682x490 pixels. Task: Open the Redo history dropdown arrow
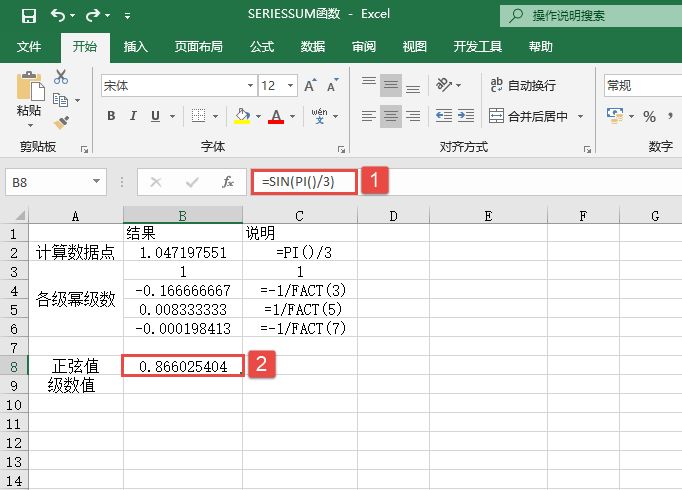click(x=107, y=16)
